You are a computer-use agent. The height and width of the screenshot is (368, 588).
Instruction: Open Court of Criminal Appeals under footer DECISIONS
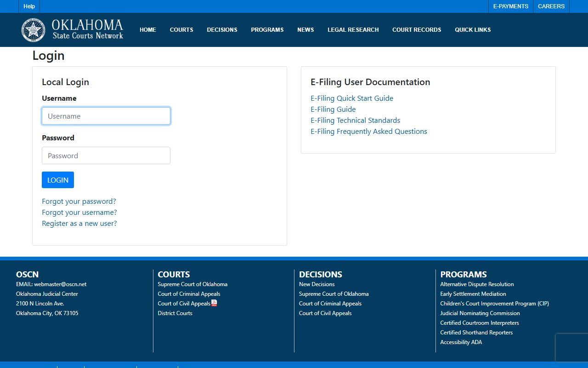point(330,304)
